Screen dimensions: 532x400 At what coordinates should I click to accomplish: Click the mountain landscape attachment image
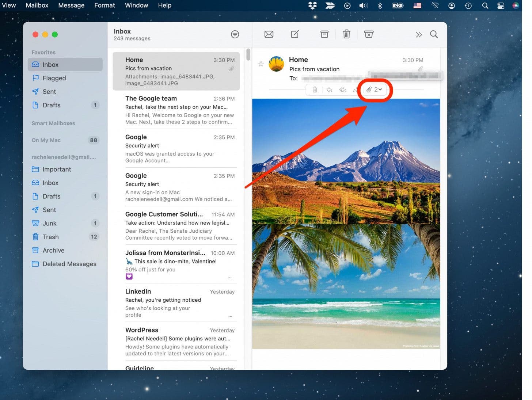[x=346, y=161]
